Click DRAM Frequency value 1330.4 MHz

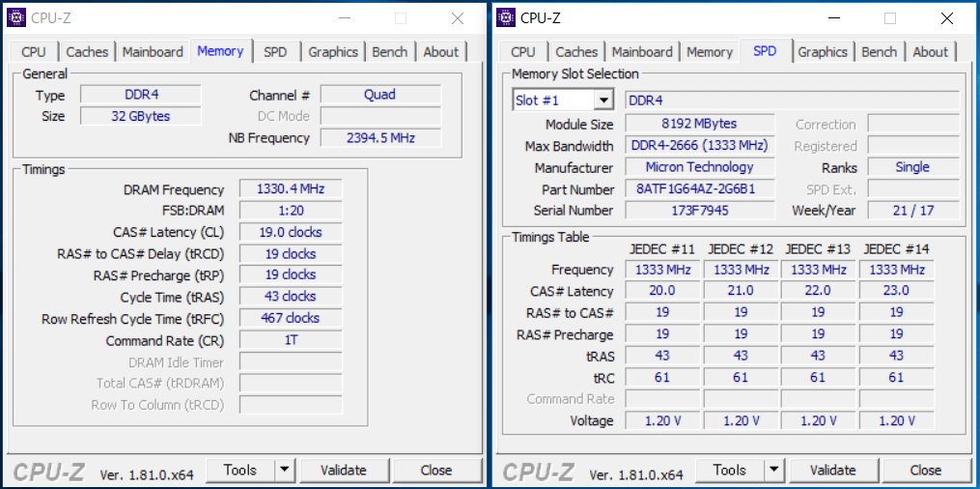coord(291,188)
